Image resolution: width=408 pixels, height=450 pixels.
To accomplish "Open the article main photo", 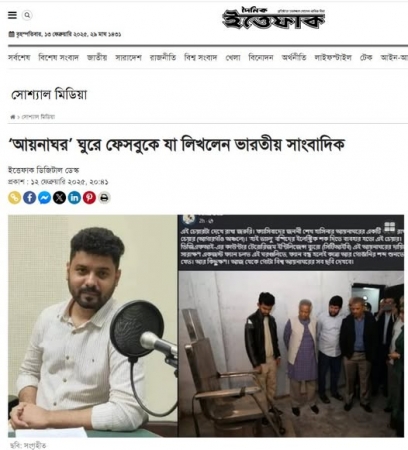I will (206, 326).
